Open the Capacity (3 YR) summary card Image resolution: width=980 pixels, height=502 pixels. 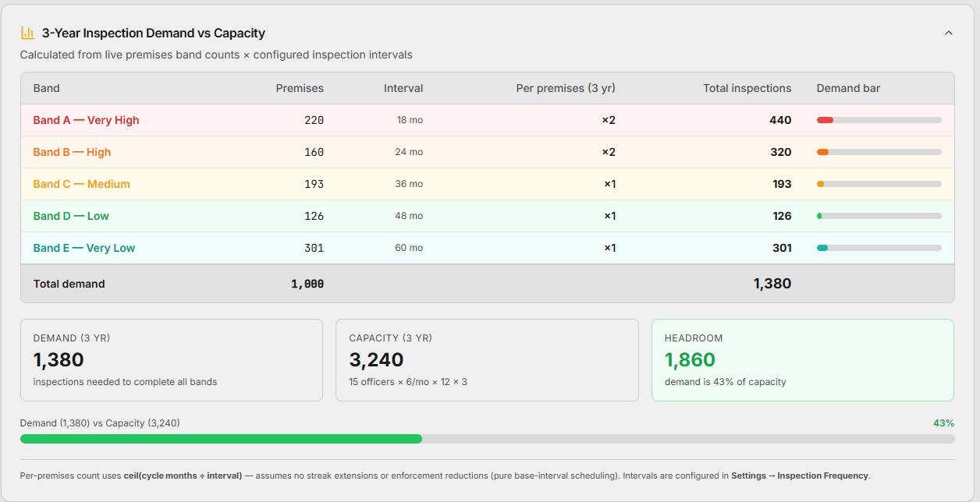pyautogui.click(x=487, y=360)
